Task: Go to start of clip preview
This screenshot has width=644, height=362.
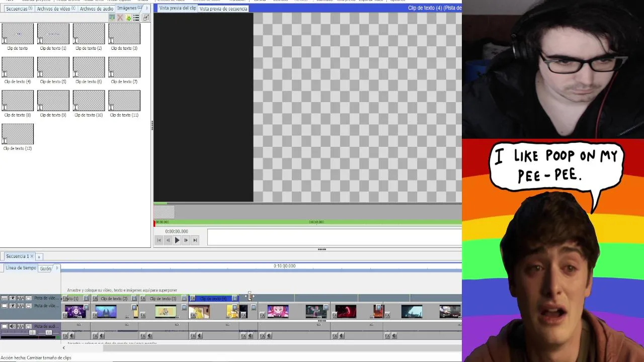Action: point(159,240)
